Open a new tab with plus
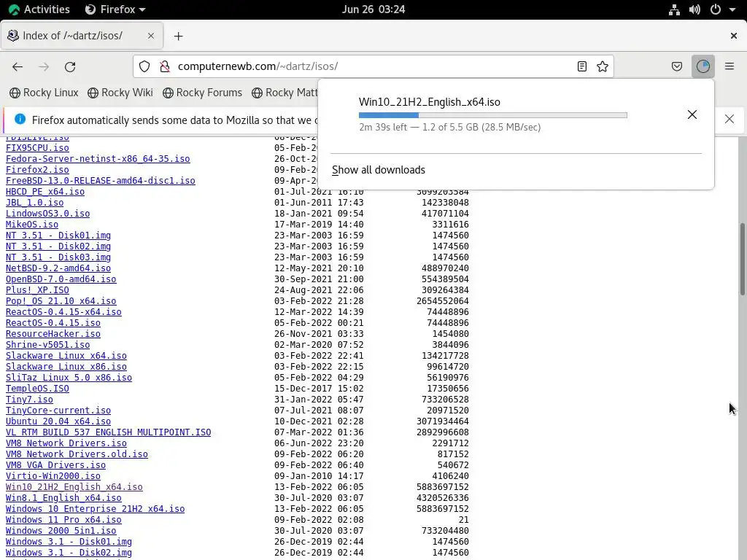Image resolution: width=747 pixels, height=560 pixels. pos(178,36)
